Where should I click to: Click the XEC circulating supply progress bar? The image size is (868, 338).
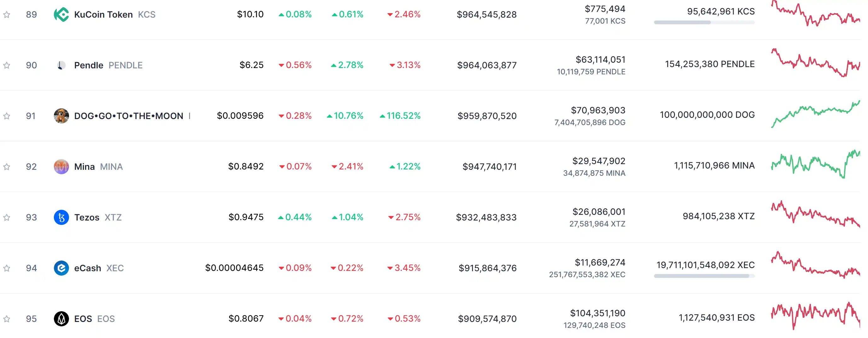704,276
